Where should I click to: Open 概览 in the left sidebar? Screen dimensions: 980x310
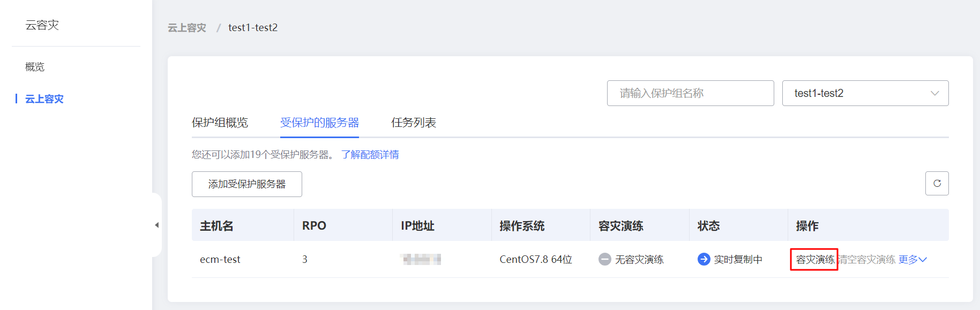coord(35,67)
